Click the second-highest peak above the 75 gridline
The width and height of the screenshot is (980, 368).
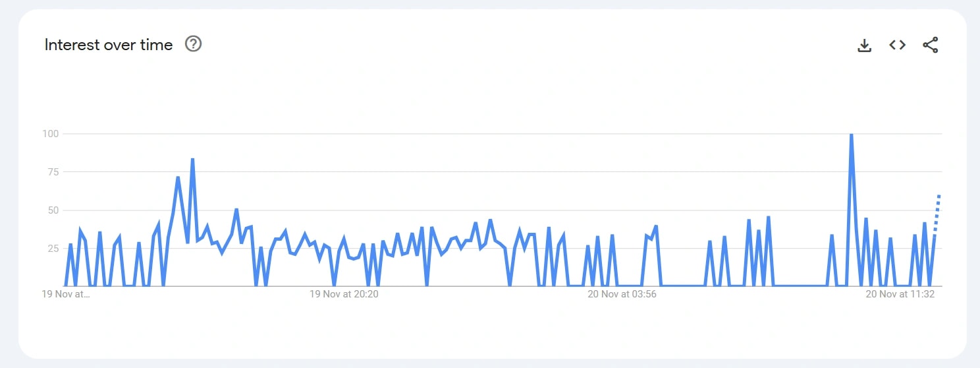(192, 160)
